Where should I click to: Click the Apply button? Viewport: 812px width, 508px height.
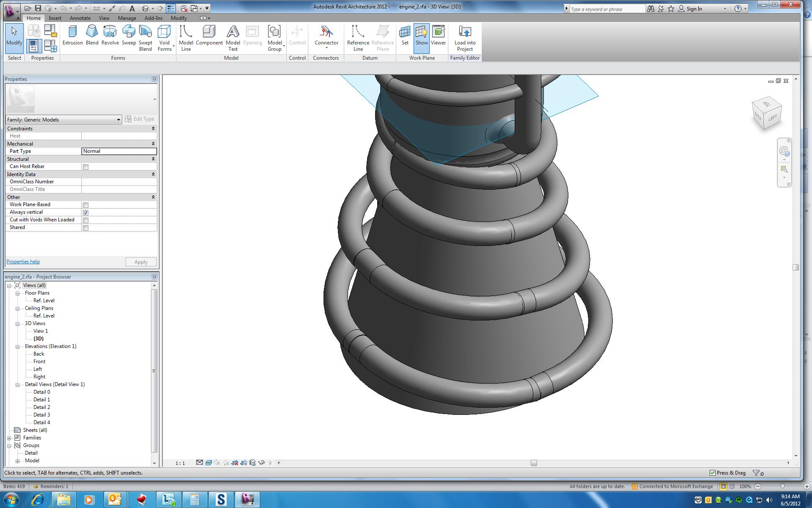pyautogui.click(x=141, y=262)
